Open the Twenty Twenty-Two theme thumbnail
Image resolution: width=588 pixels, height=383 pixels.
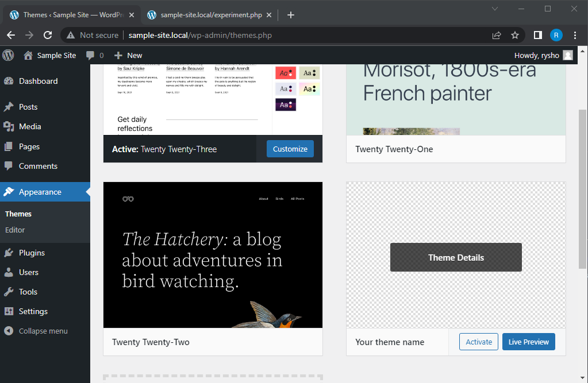[x=213, y=255]
